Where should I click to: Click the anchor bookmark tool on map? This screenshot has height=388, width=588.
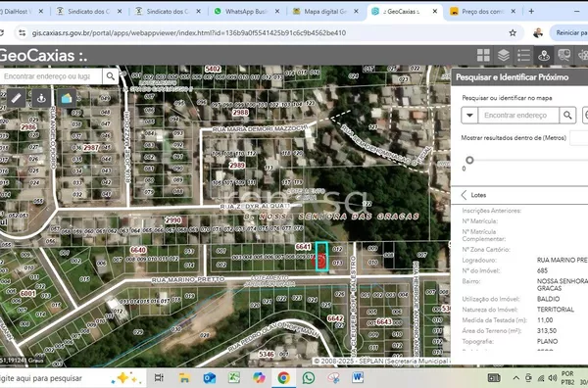pyautogui.click(x=41, y=98)
